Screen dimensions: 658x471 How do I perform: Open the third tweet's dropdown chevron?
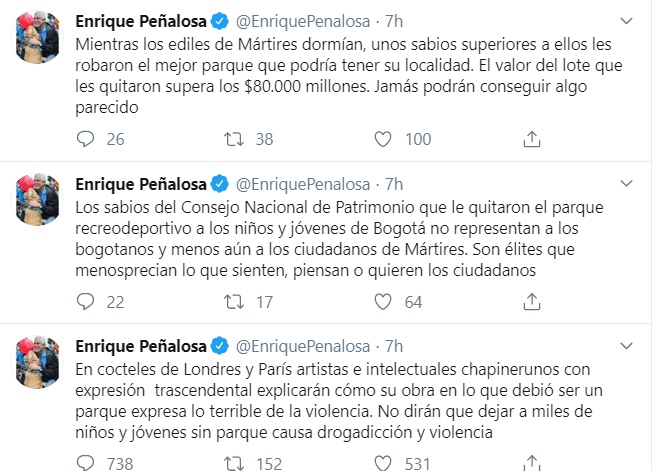tap(626, 345)
